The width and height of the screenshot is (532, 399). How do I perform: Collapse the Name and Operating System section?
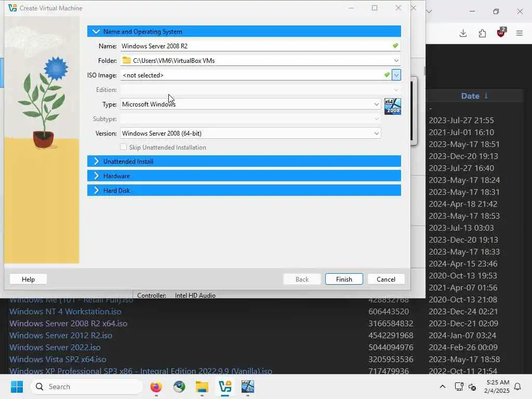pos(244,32)
